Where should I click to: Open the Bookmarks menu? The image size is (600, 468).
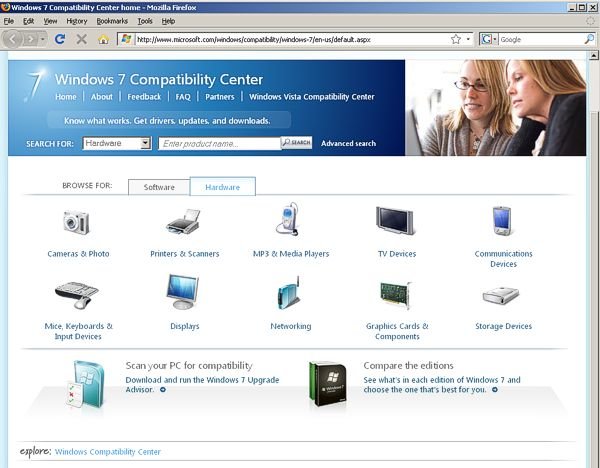click(112, 21)
